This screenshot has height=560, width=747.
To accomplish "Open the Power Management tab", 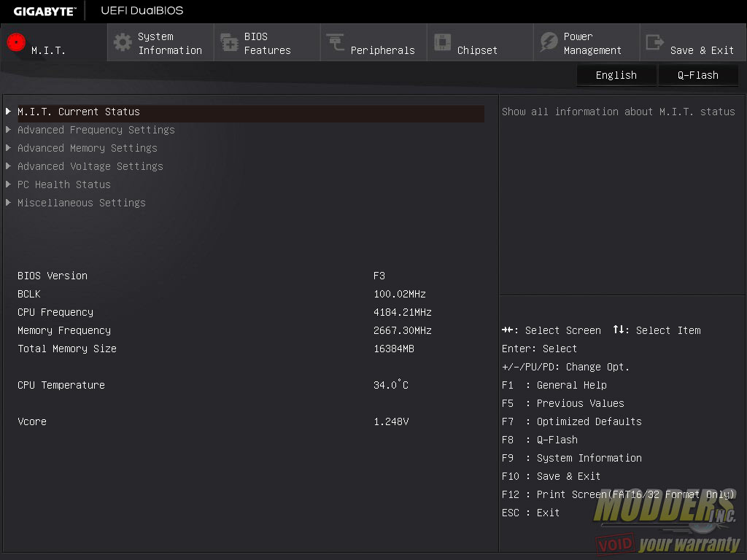I will (x=587, y=43).
